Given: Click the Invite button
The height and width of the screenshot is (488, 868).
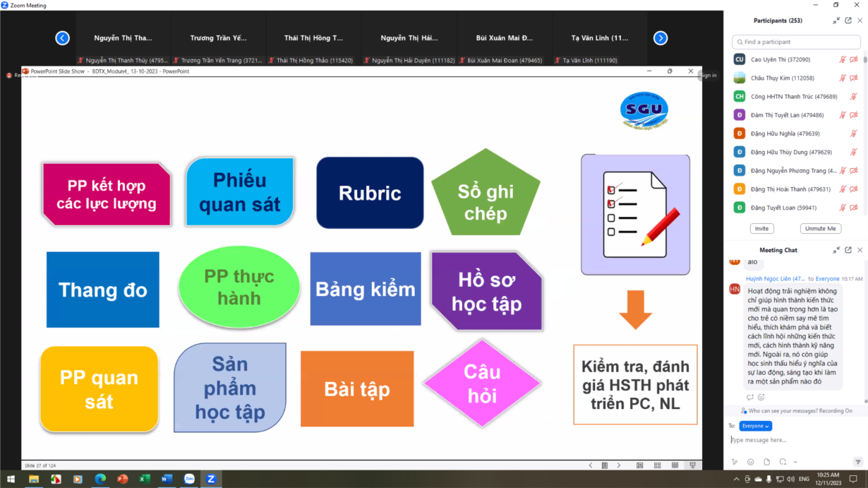Looking at the screenshot, I should [761, 229].
